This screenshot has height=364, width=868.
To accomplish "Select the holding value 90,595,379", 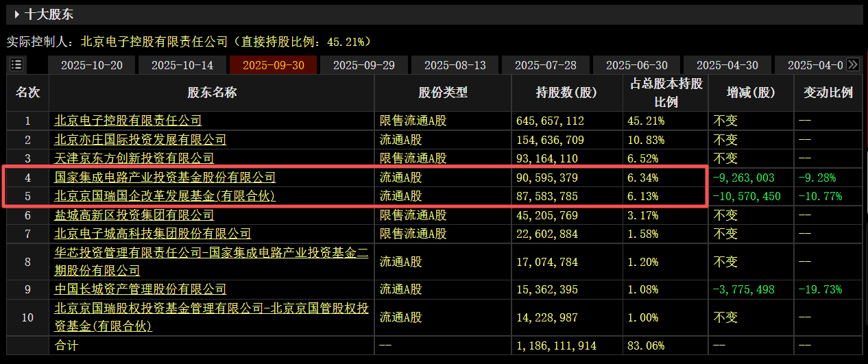I will point(547,178).
